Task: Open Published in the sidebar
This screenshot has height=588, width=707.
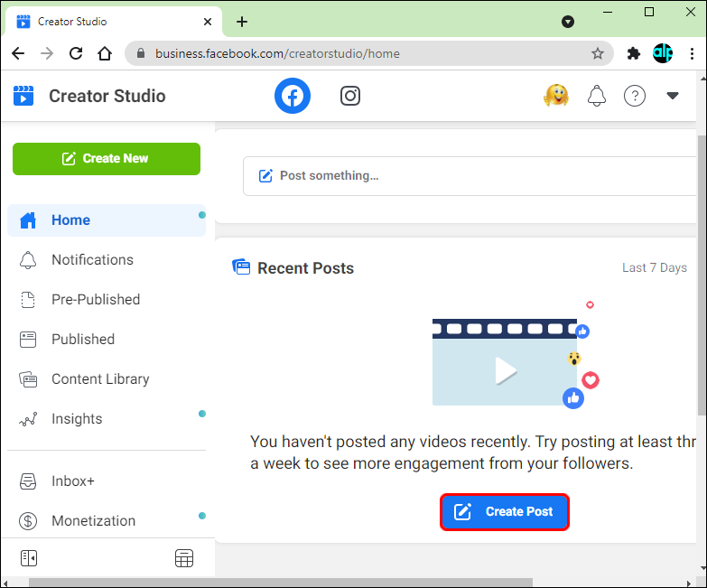Action: pos(107,339)
